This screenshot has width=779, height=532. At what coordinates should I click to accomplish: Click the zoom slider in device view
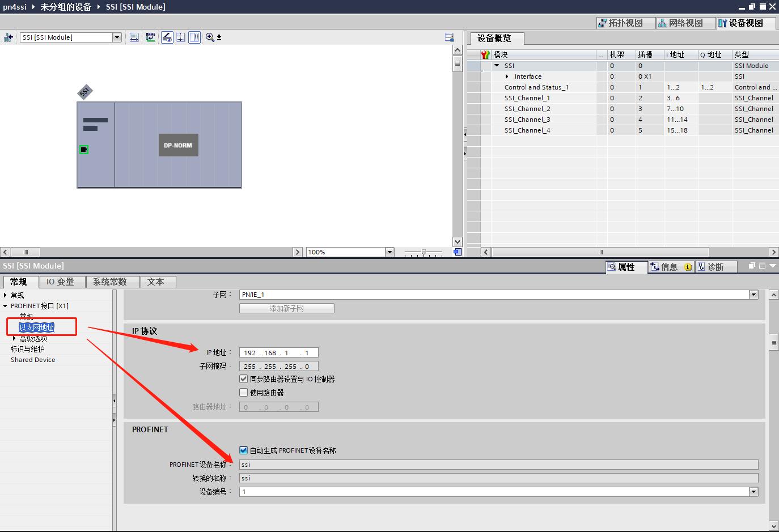[423, 252]
